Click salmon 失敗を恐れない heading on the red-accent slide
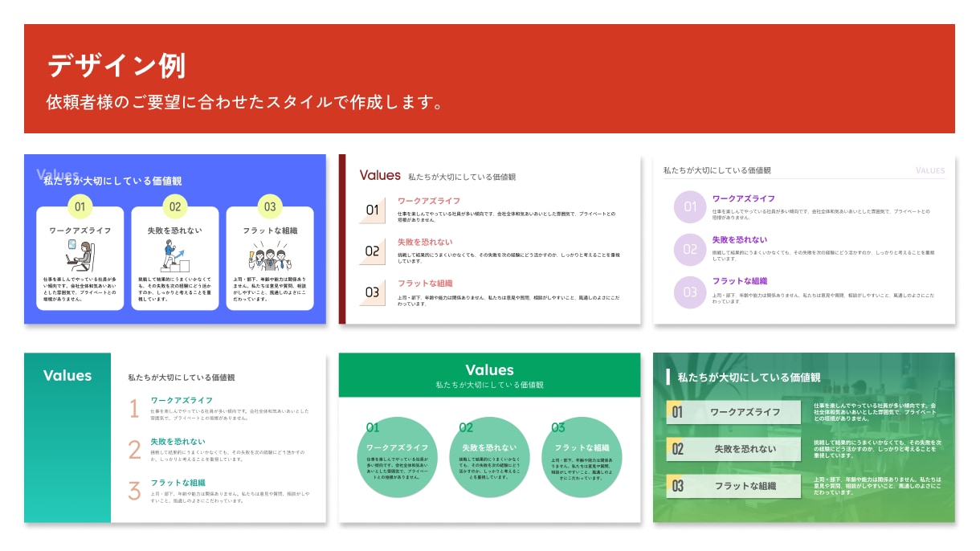This screenshot has height=551, width=980. [425, 242]
